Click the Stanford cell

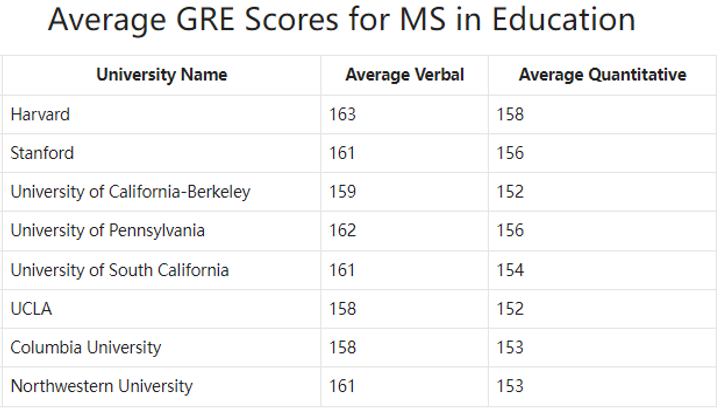coord(42,154)
